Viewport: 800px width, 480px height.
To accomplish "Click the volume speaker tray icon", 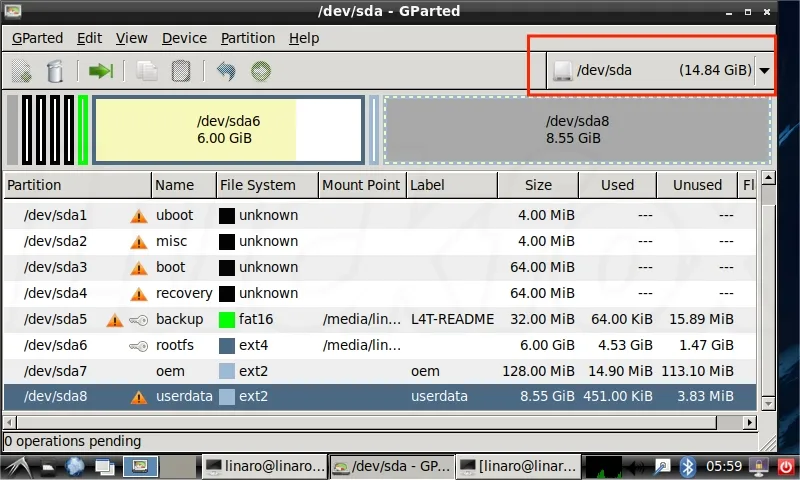I will (636, 467).
